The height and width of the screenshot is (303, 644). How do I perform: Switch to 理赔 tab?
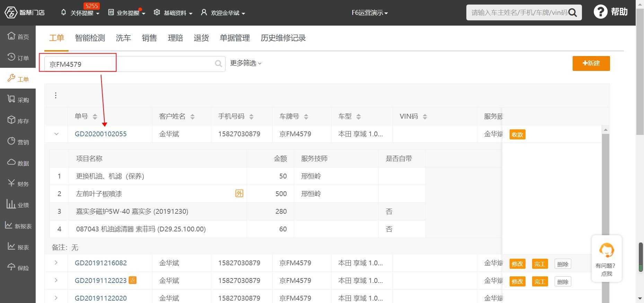tap(175, 38)
